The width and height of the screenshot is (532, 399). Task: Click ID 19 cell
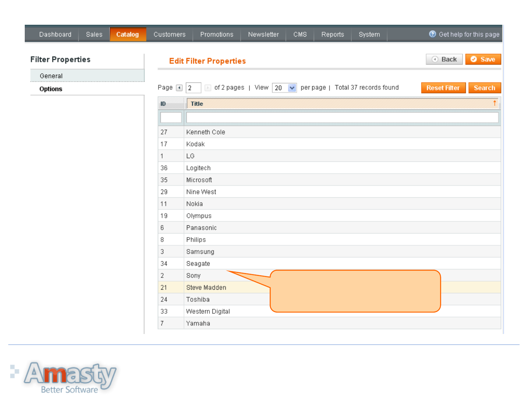click(171, 216)
